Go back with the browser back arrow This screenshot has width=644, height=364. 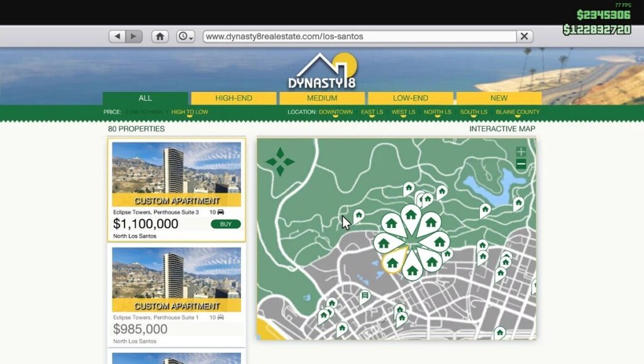coord(117,36)
